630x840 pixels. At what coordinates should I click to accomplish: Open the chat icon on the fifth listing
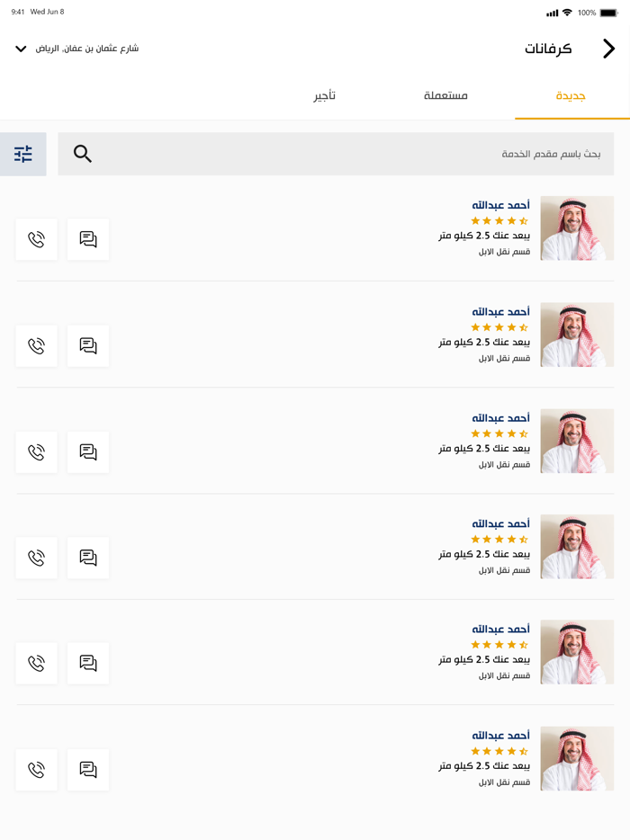coord(87,663)
